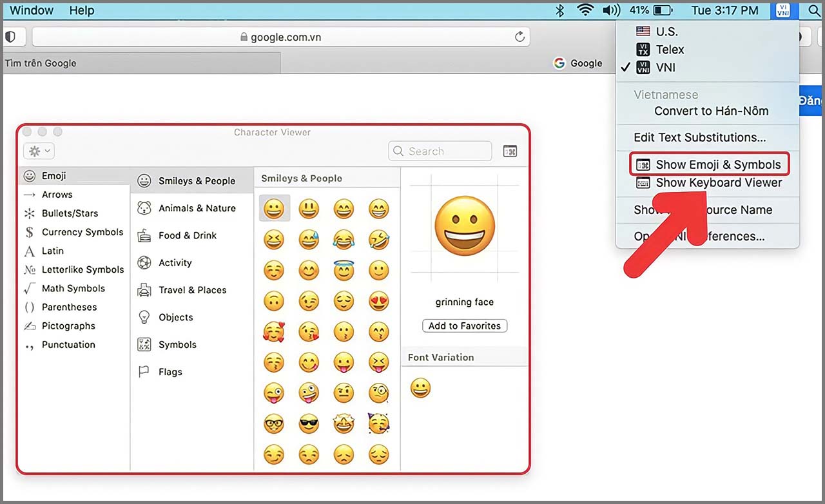Open the gear actions menu in Character Viewer
Screen dimensions: 825x504
39,150
